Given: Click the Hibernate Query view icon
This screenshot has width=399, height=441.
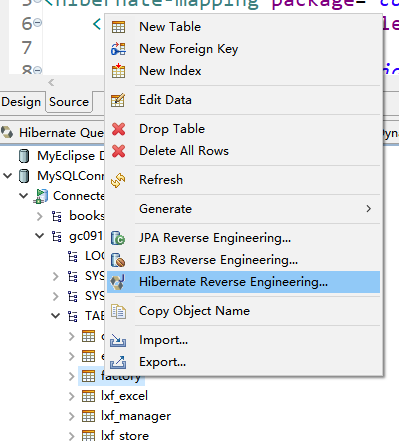Looking at the screenshot, I should coord(7,133).
